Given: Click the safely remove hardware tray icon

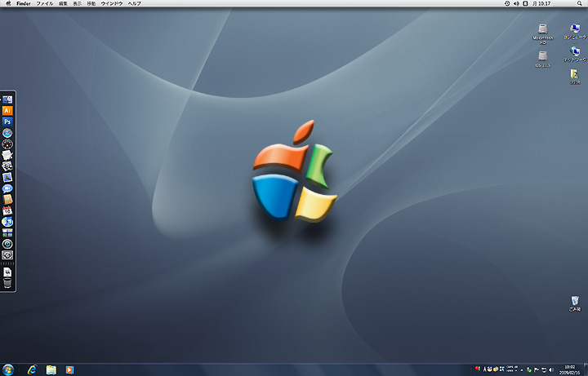Looking at the screenshot, I should [x=528, y=370].
